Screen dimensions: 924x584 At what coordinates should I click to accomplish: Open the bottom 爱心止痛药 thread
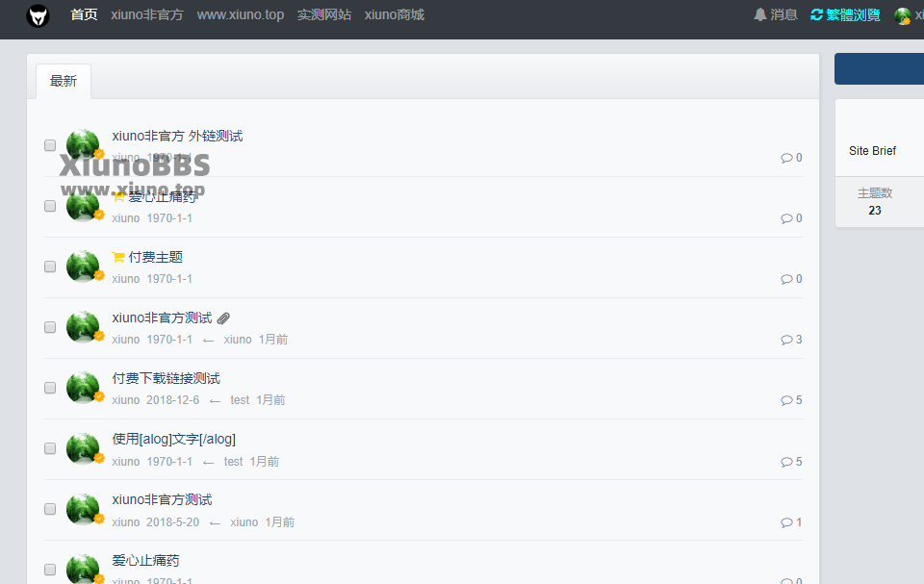145,560
